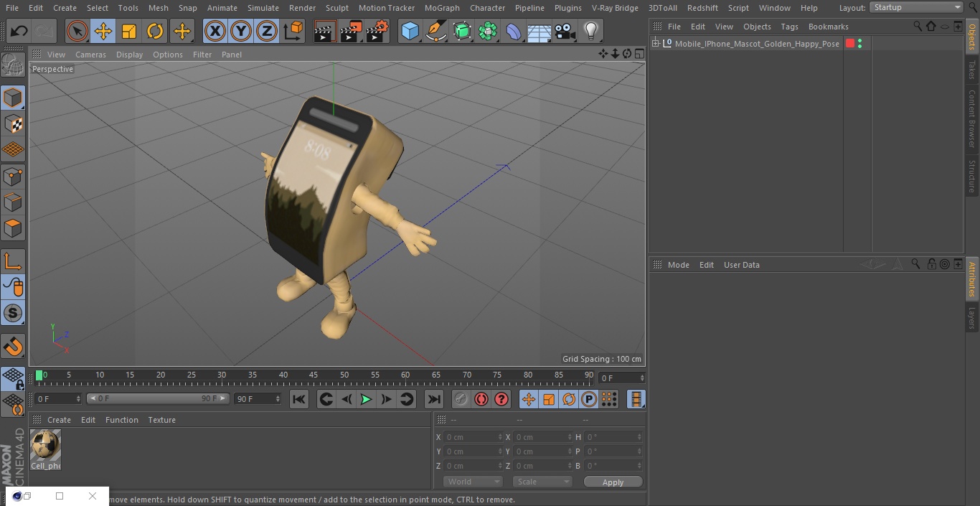This screenshot has width=980, height=506.
Task: Click the preview range slider bar 0 F–90 F
Action: (x=158, y=398)
